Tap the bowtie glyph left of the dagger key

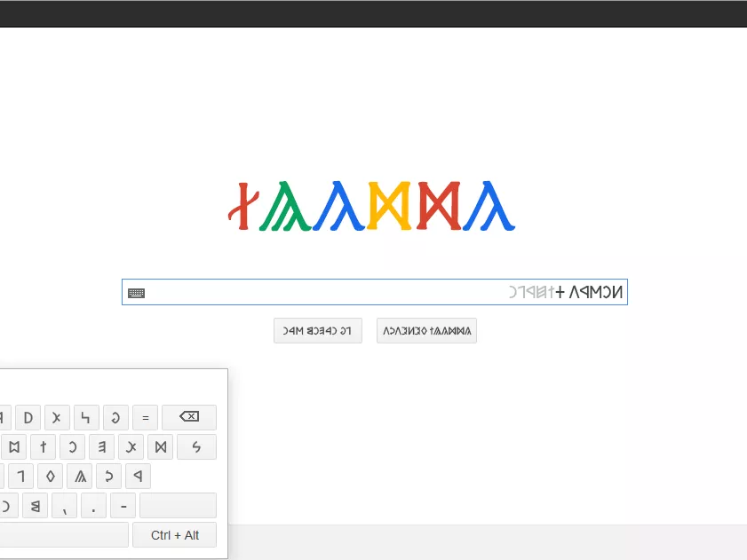coord(14,446)
